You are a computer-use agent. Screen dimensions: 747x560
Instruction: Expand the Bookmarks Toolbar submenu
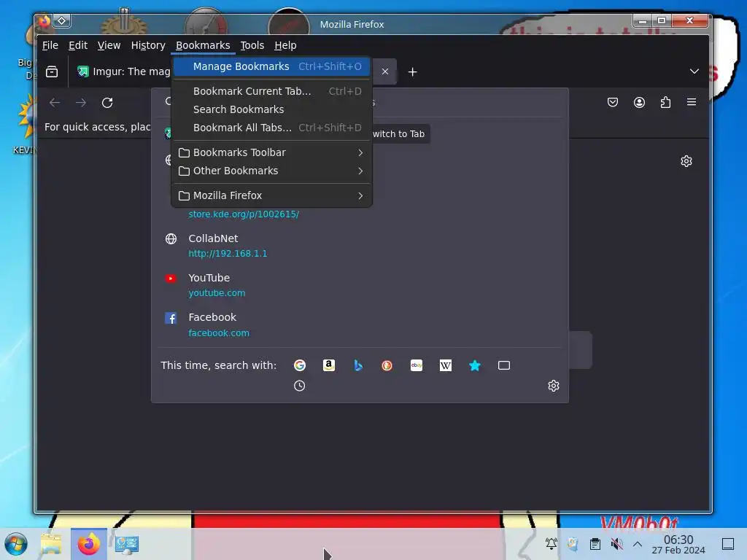click(271, 152)
